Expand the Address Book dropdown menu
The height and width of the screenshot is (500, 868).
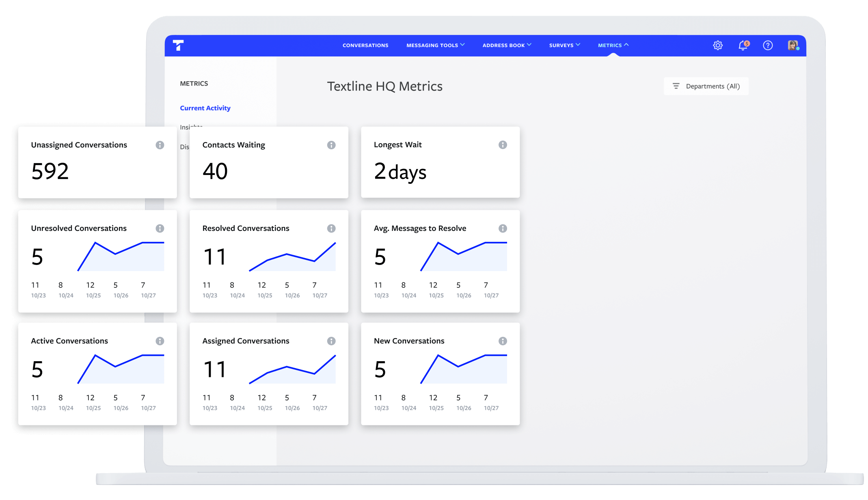click(507, 45)
